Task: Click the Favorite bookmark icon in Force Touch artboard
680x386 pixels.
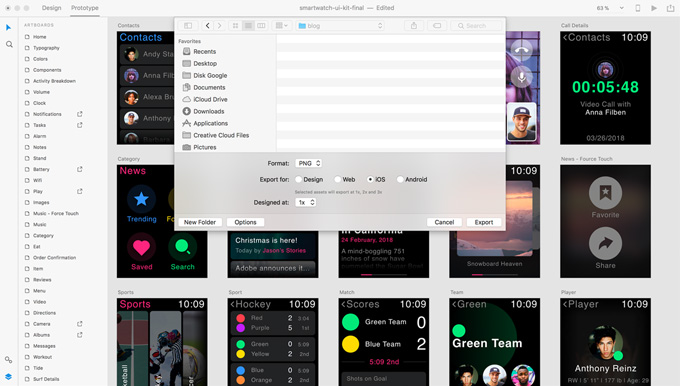Action: pos(605,193)
